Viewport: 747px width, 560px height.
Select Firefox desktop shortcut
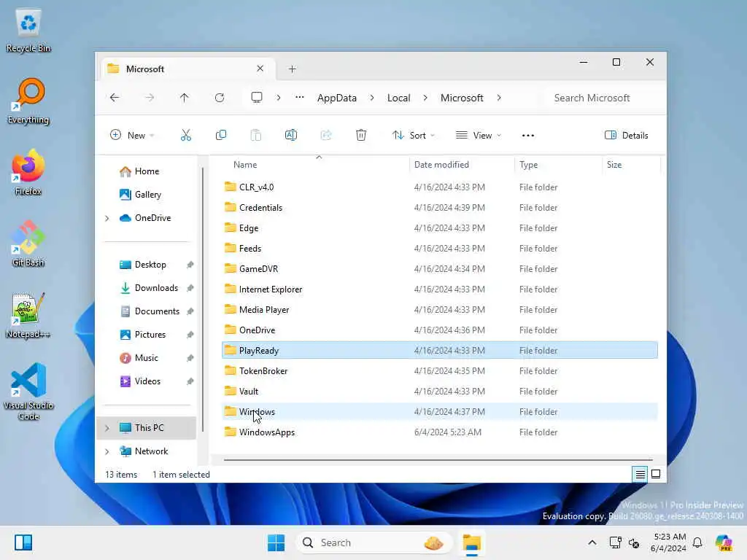[28, 173]
